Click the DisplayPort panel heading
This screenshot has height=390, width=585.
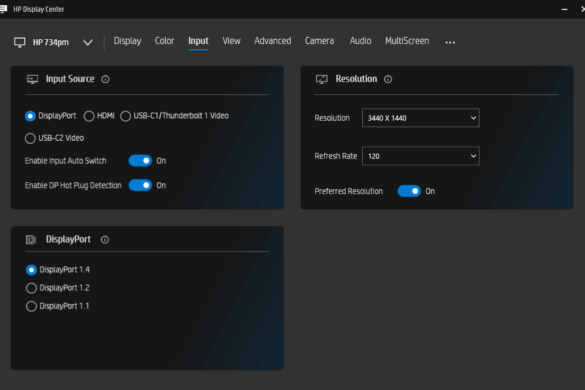coord(68,240)
